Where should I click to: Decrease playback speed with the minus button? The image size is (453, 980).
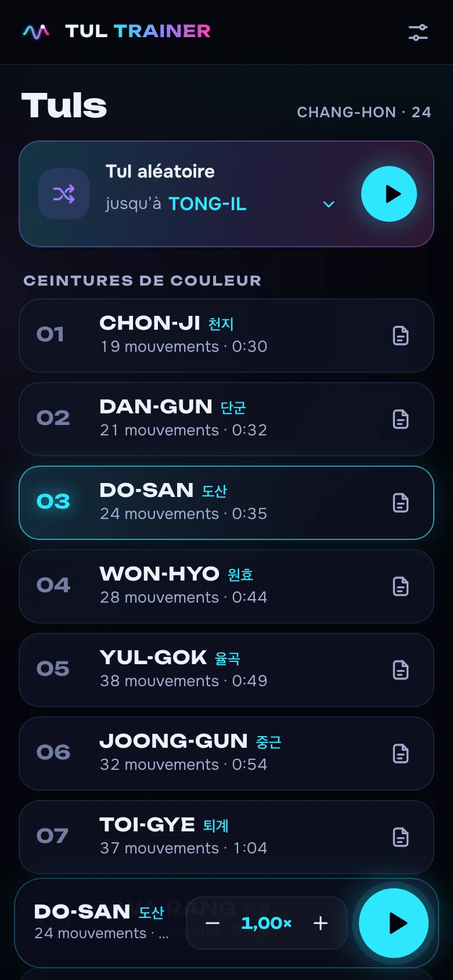(x=213, y=923)
